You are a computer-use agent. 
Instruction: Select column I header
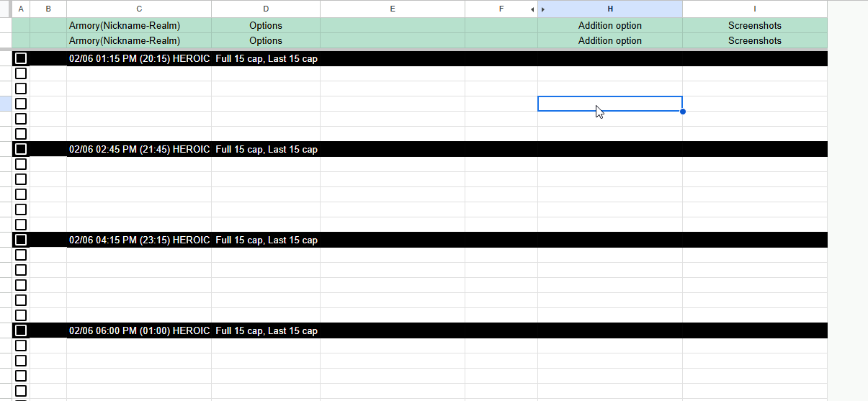click(x=755, y=9)
